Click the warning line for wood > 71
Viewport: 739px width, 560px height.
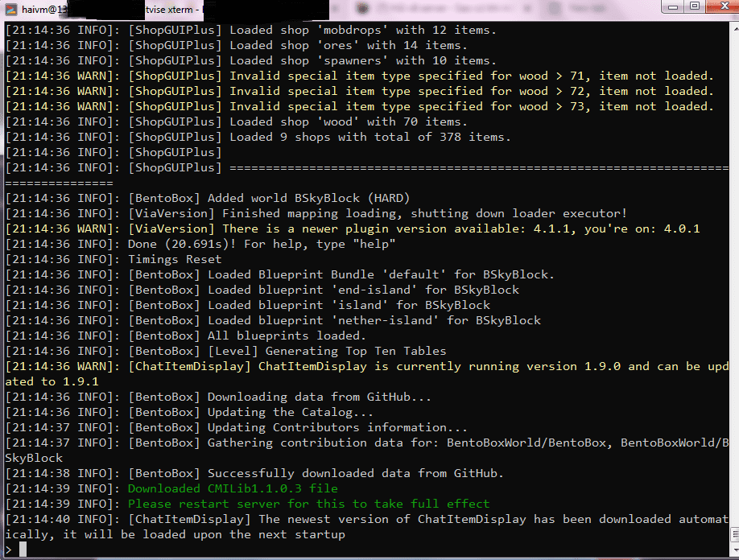tap(360, 76)
